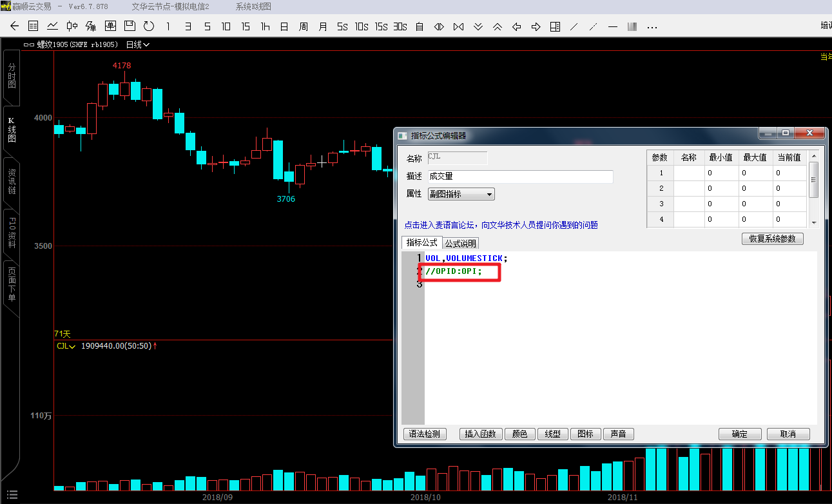Switch to the 1h period
Image resolution: width=832 pixels, height=504 pixels.
point(265,26)
